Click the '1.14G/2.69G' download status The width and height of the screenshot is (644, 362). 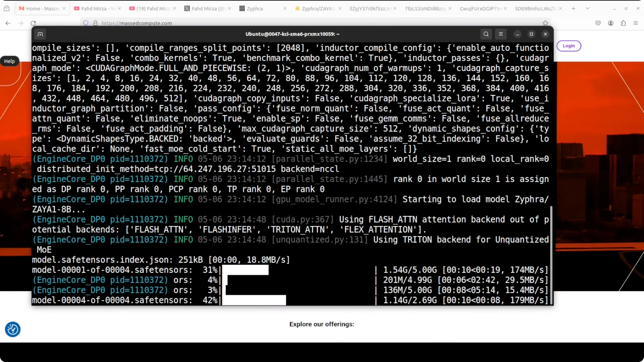tap(410, 300)
